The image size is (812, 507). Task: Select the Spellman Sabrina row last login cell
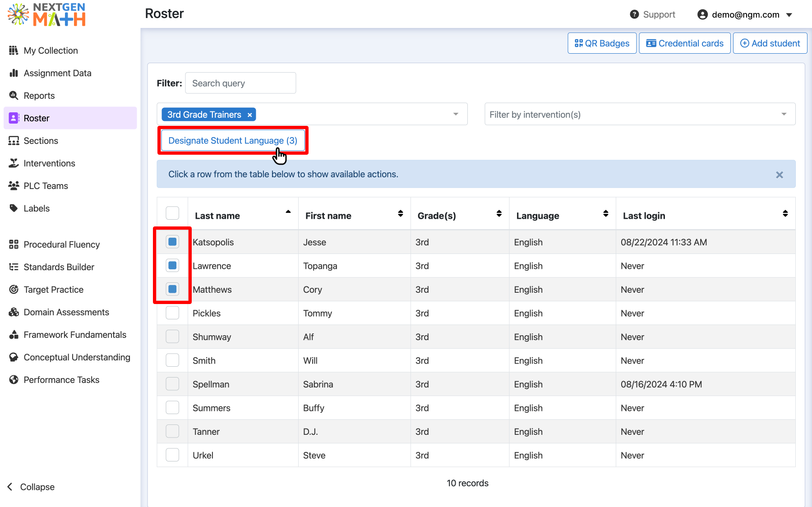705,384
